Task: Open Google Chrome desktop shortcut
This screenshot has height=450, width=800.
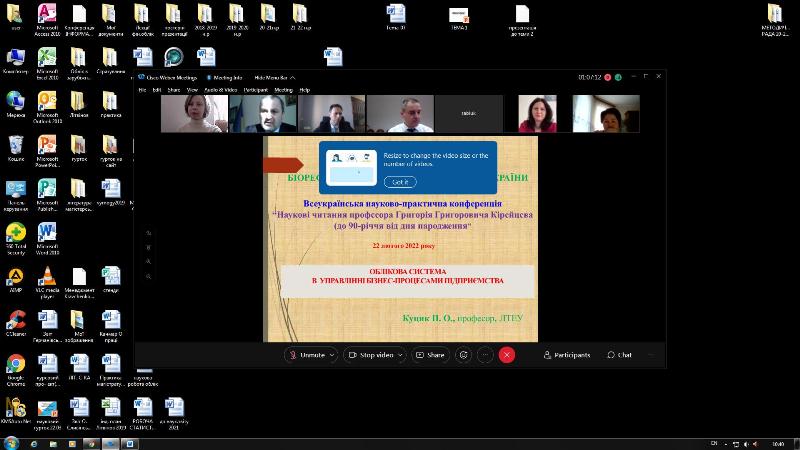Action: [16, 364]
